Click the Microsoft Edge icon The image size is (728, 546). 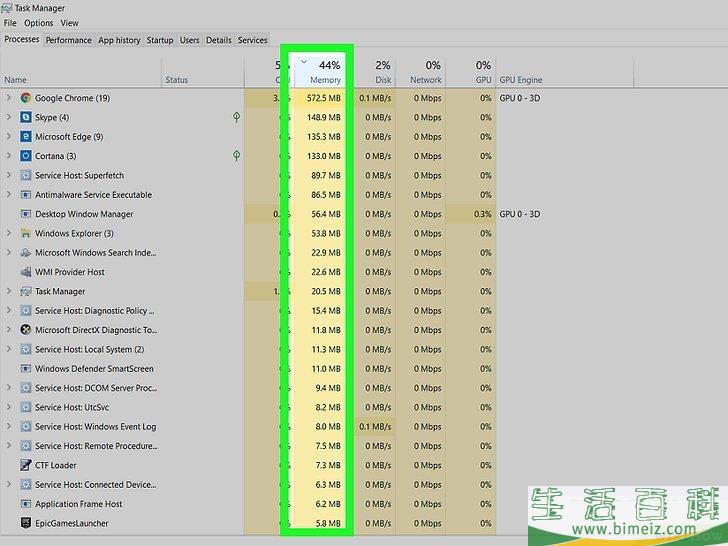pyautogui.click(x=26, y=137)
